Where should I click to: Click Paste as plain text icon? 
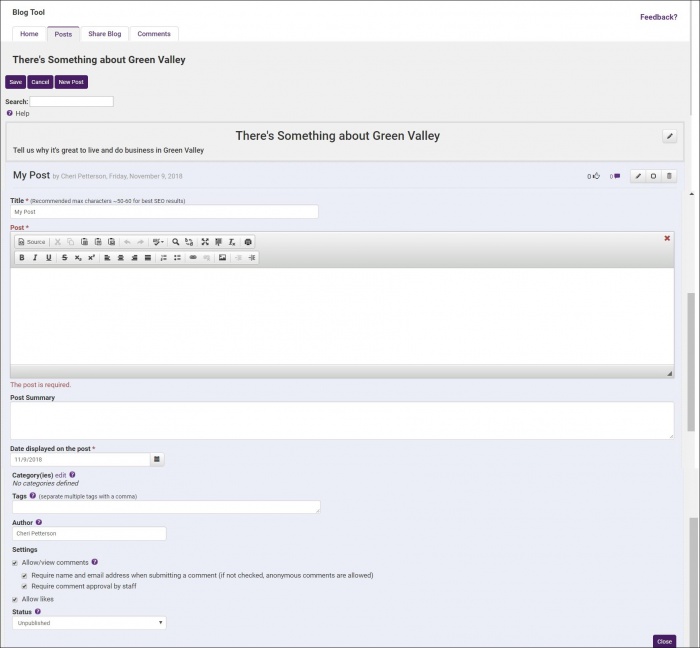[x=98, y=242]
